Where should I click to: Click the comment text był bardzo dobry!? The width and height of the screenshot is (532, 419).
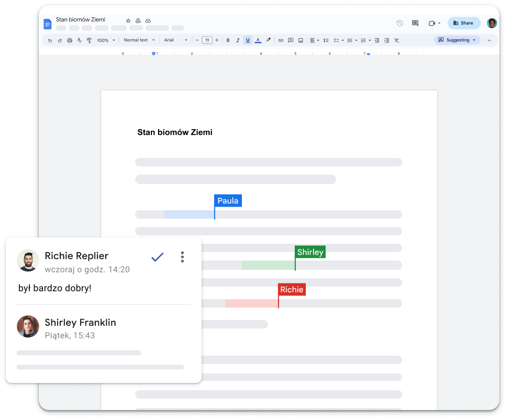click(54, 288)
